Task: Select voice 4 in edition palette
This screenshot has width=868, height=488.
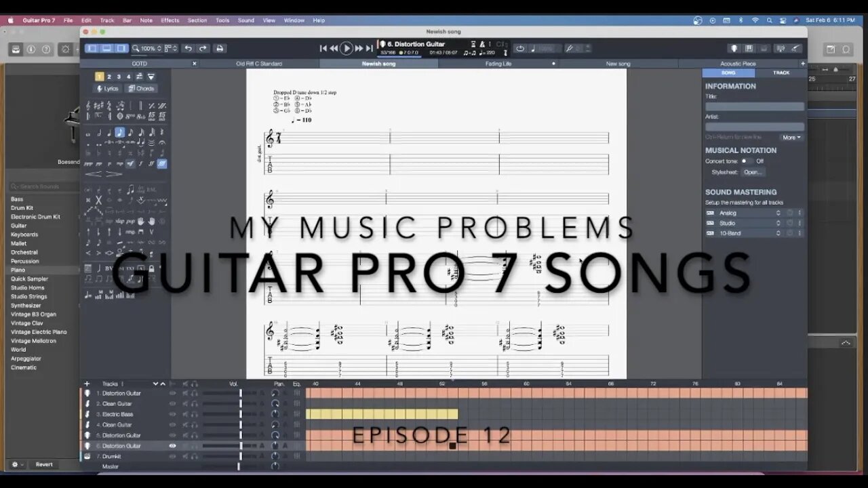Action: (x=129, y=77)
